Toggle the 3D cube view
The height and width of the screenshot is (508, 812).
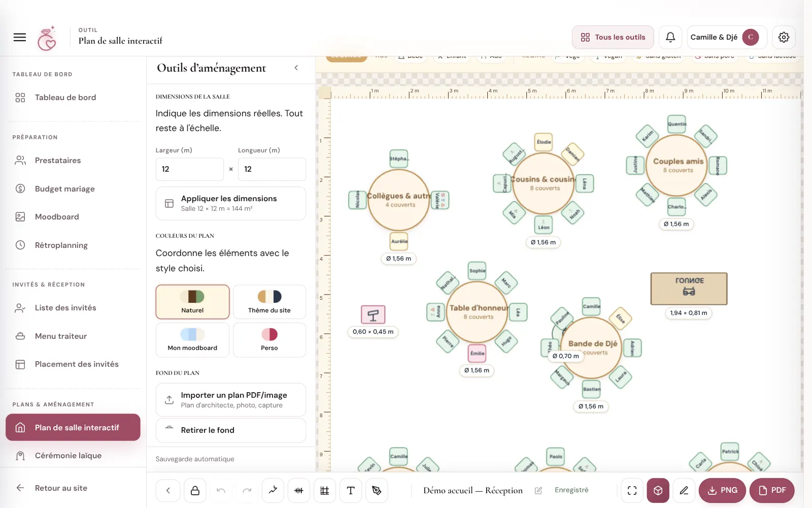(x=658, y=490)
